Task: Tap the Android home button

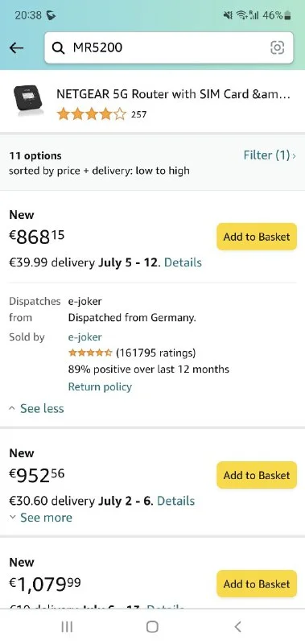Action: click(x=152, y=626)
